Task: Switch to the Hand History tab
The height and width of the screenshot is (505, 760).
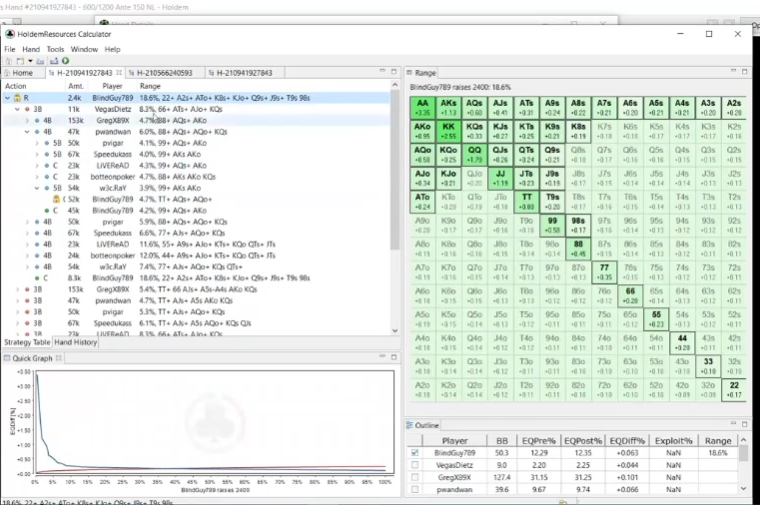Action: [x=76, y=342]
